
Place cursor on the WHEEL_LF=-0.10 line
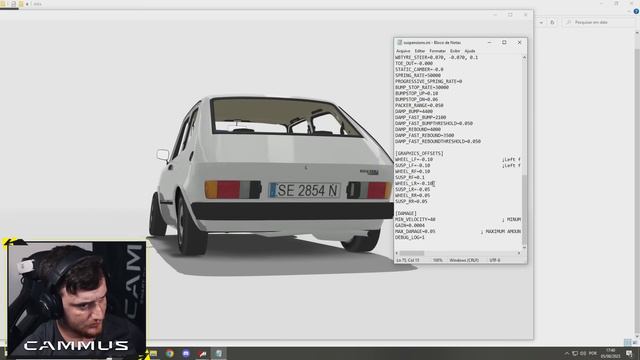tap(413, 160)
